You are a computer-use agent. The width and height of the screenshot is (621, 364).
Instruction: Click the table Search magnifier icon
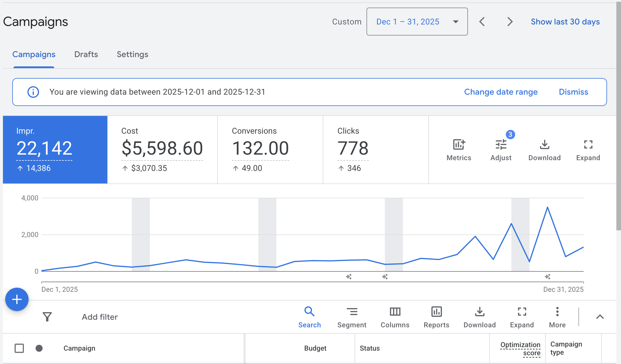pyautogui.click(x=309, y=312)
